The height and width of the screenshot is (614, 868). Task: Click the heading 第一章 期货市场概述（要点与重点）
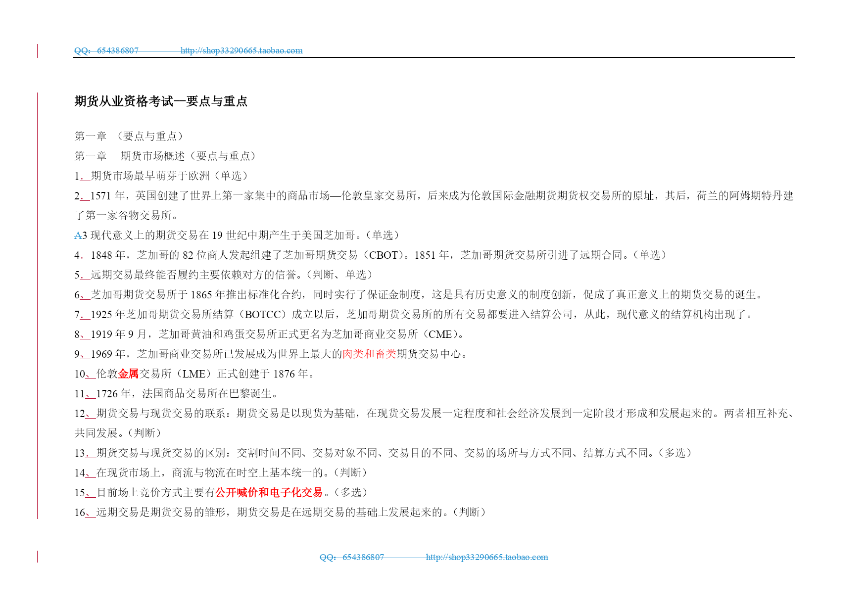tap(166, 156)
